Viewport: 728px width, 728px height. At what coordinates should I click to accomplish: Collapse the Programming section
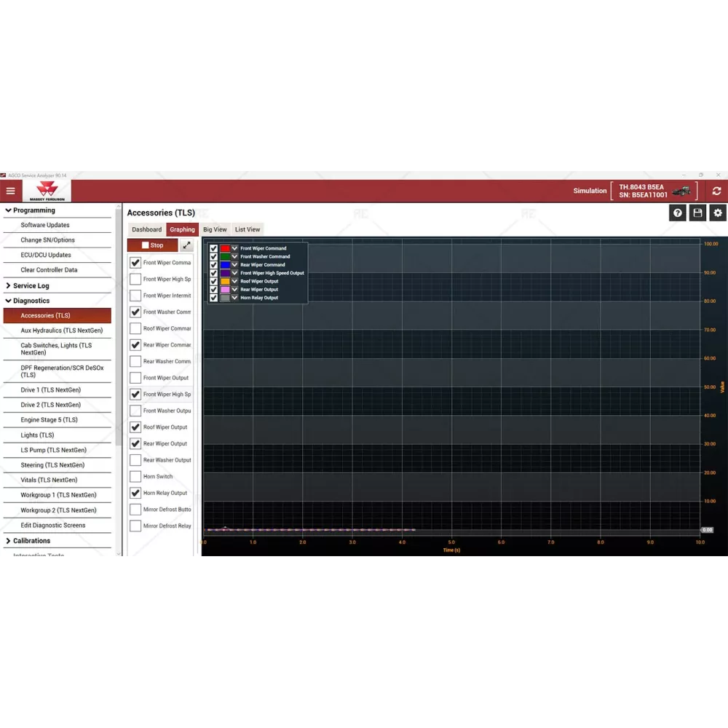pos(8,210)
